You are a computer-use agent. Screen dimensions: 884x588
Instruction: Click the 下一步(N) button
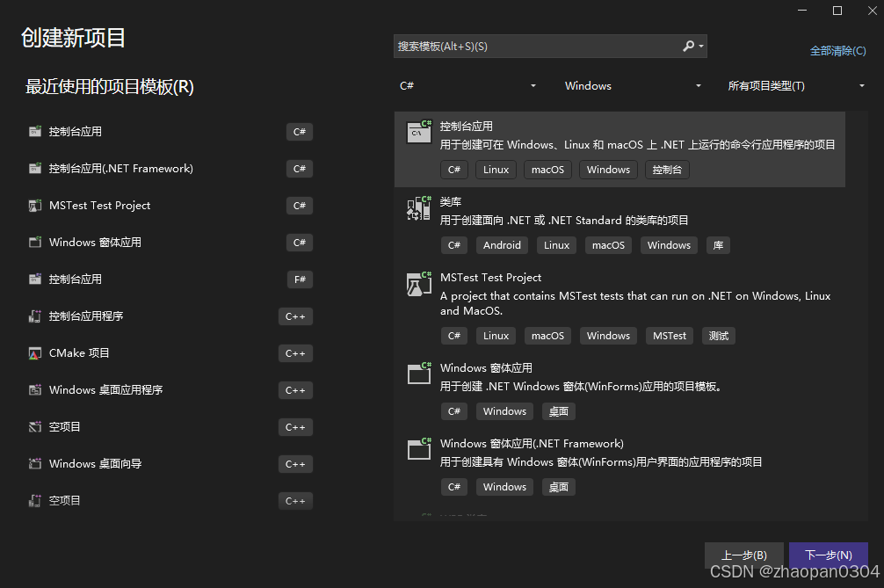[828, 555]
